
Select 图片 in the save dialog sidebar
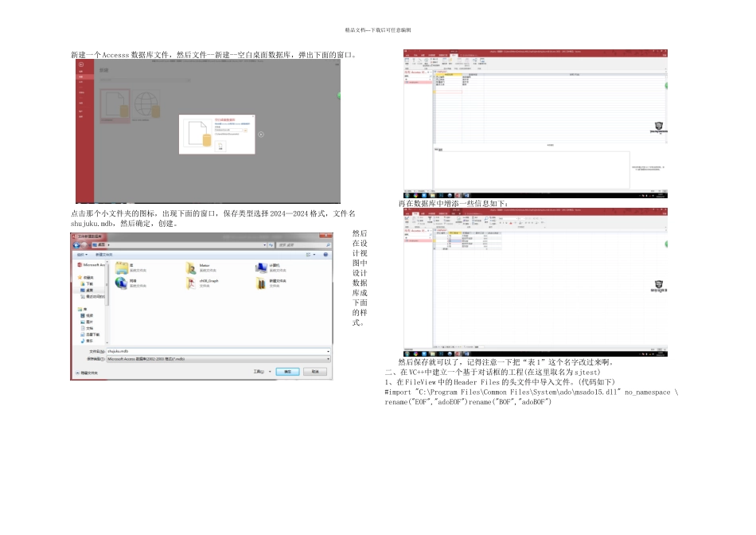point(87,322)
